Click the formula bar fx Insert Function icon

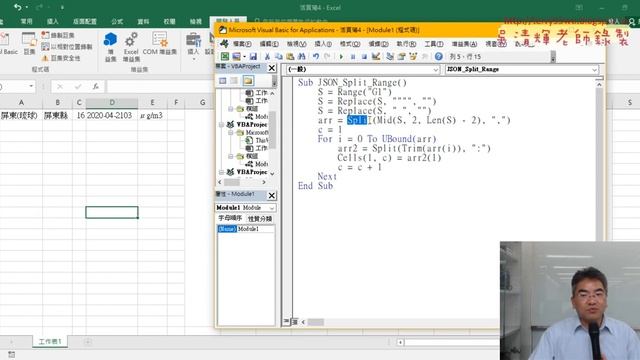pyautogui.click(x=96, y=86)
